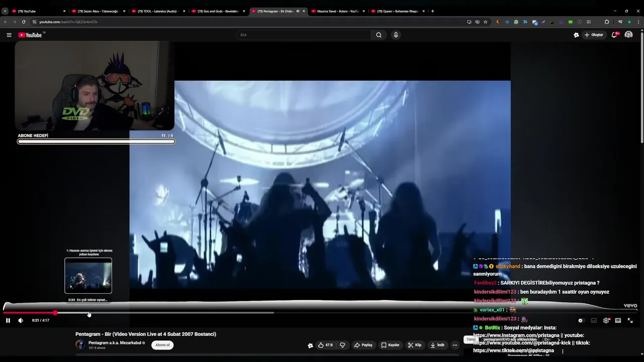The width and height of the screenshot is (644, 362).
Task: Open the browser extensions puzzle icon
Action: tap(607, 22)
